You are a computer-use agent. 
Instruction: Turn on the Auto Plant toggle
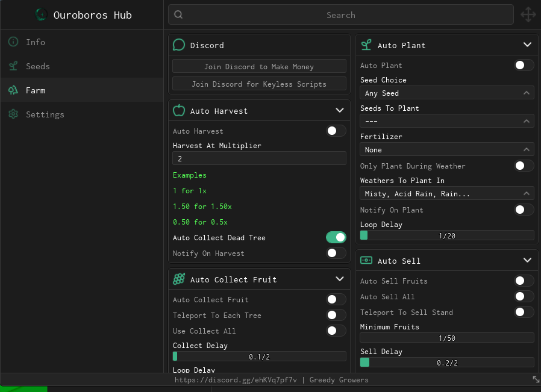click(x=524, y=65)
